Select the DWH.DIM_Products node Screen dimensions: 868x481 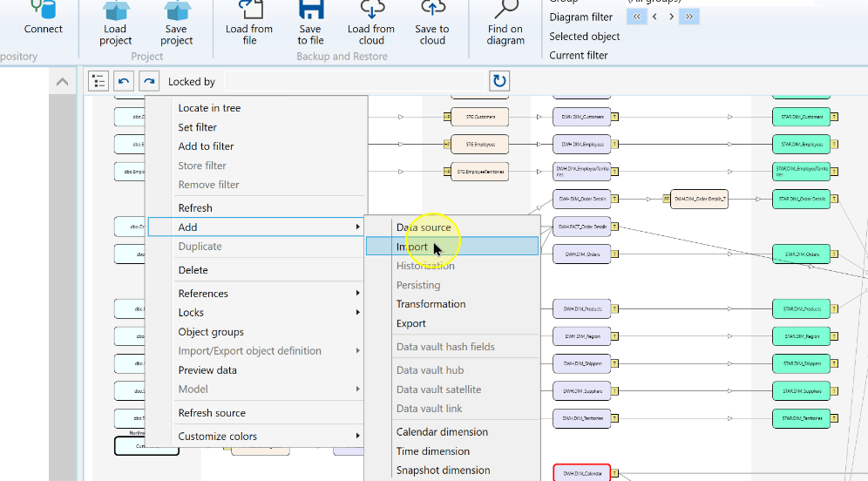[x=582, y=308]
